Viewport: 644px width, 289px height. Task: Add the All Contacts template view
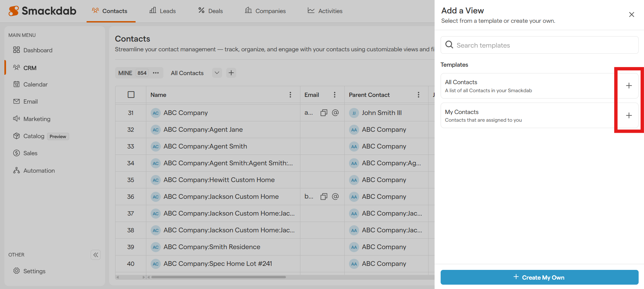point(629,86)
